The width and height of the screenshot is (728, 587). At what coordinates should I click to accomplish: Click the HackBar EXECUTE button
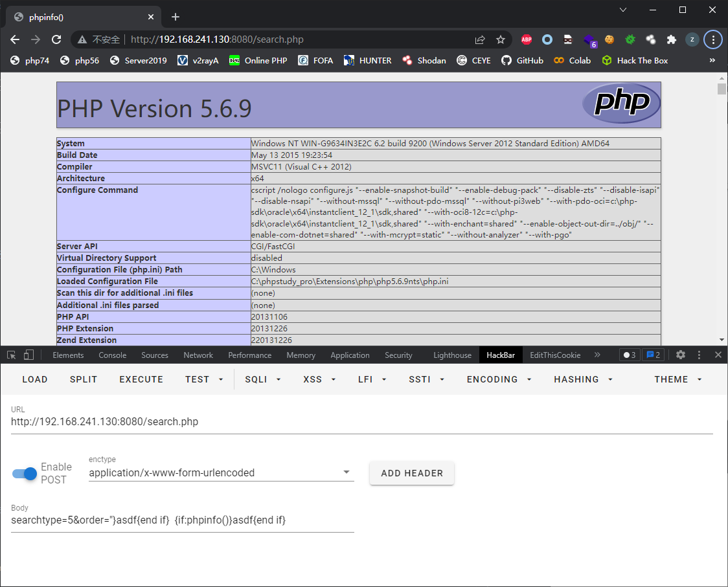141,379
